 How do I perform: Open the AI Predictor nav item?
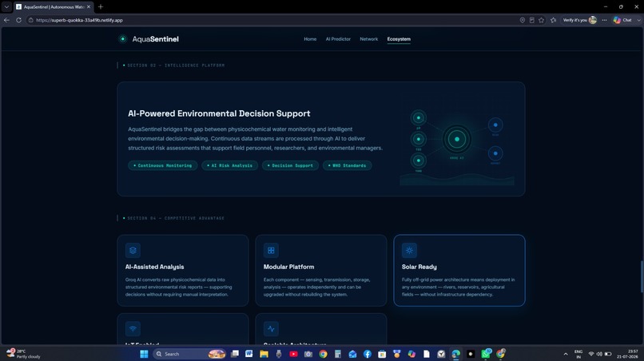point(338,39)
